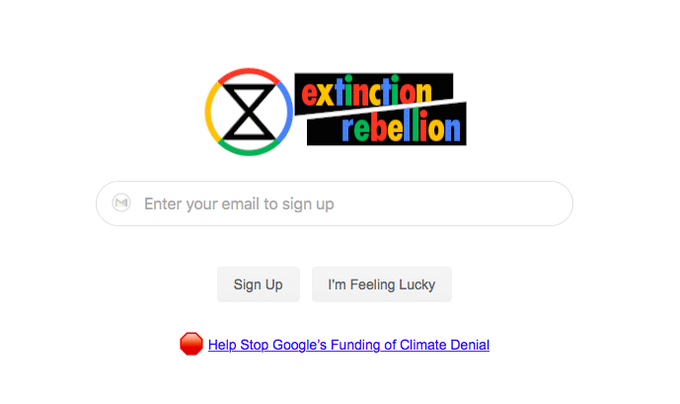Click the word 'Lucky' on the button
This screenshot has height=404, width=680.
[x=416, y=284]
